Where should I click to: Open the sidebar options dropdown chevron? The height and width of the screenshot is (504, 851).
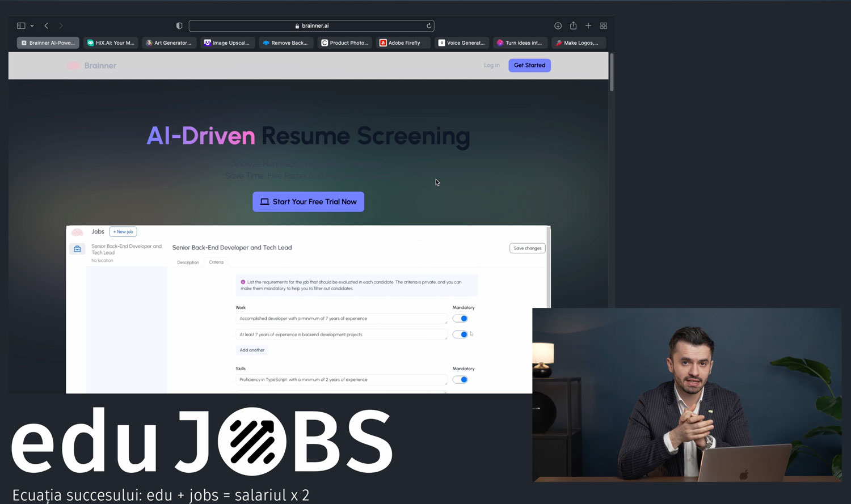pyautogui.click(x=32, y=26)
